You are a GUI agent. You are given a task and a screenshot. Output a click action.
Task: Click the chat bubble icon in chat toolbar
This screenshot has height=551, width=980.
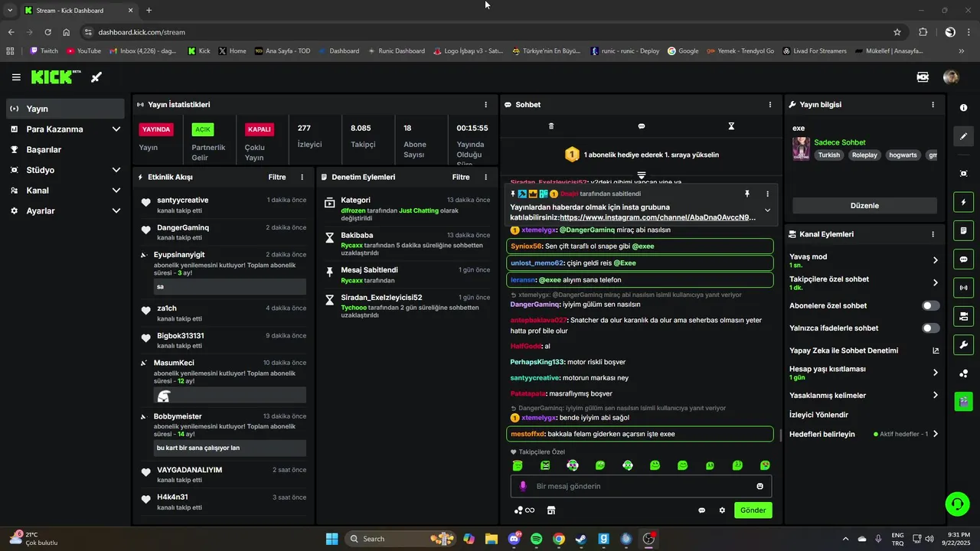click(642, 126)
